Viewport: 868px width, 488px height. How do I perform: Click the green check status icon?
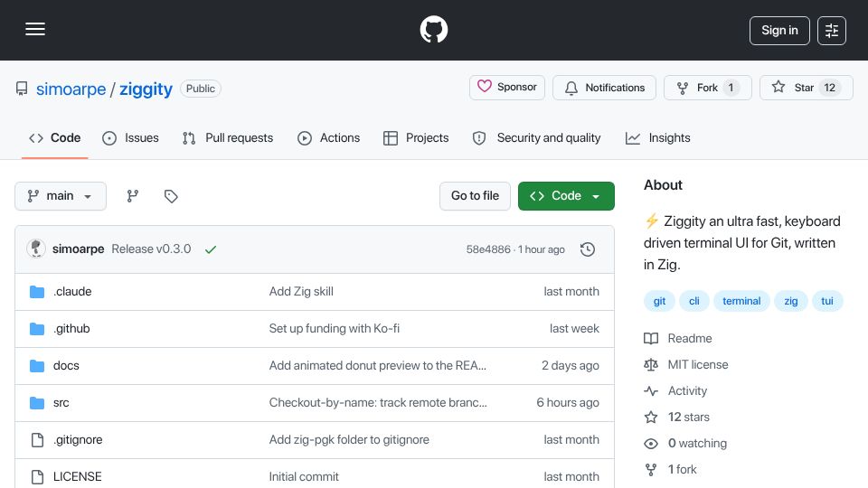click(211, 249)
